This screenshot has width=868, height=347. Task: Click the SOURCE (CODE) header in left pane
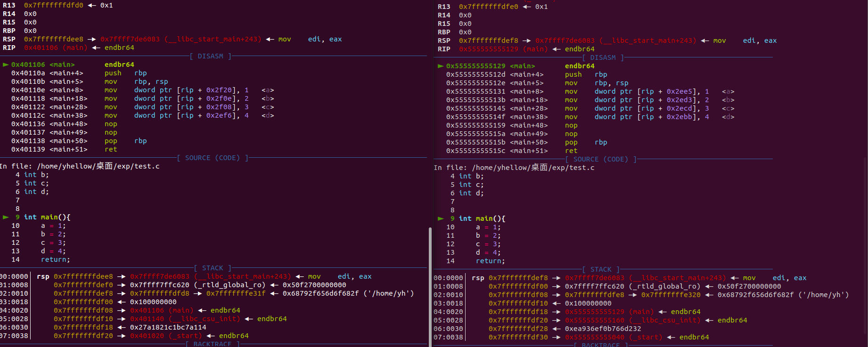pos(212,158)
